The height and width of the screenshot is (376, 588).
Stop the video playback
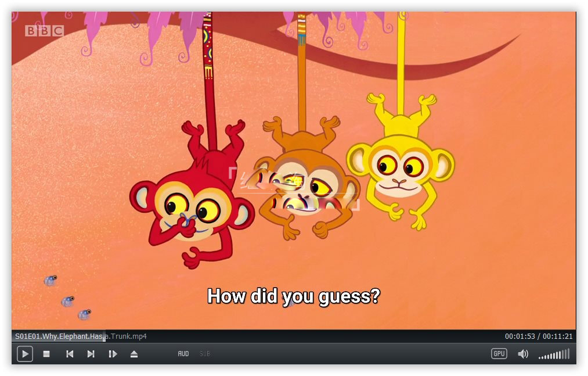point(46,354)
